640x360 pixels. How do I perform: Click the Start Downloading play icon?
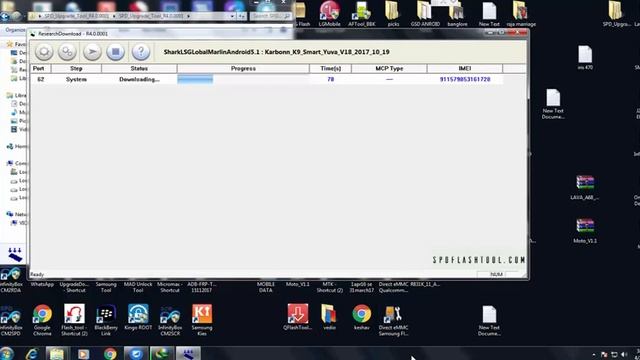click(x=92, y=52)
